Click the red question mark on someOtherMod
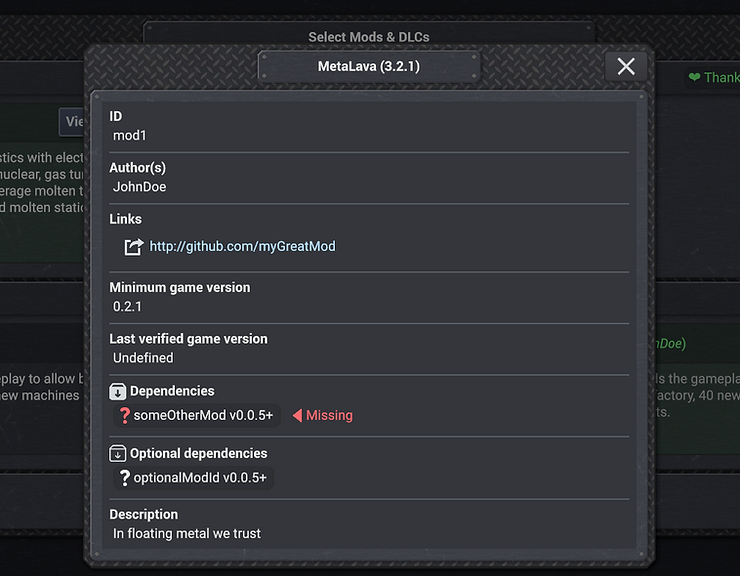The height and width of the screenshot is (576, 740). tap(124, 416)
